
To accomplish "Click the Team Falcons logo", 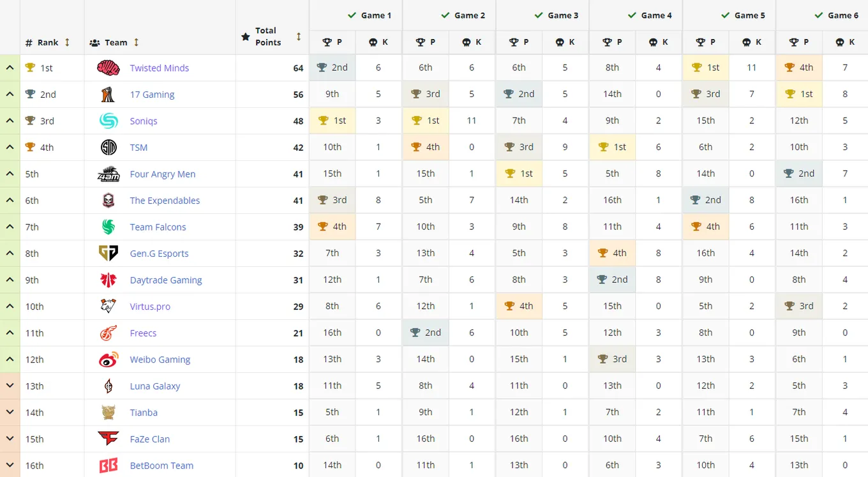I will 108,227.
